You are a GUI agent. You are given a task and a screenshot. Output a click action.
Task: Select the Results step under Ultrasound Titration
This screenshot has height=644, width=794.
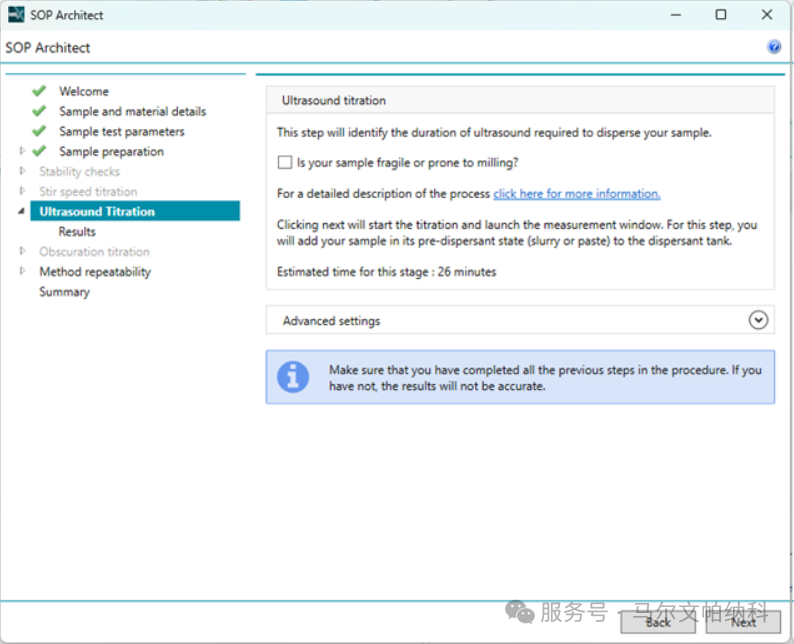point(77,232)
